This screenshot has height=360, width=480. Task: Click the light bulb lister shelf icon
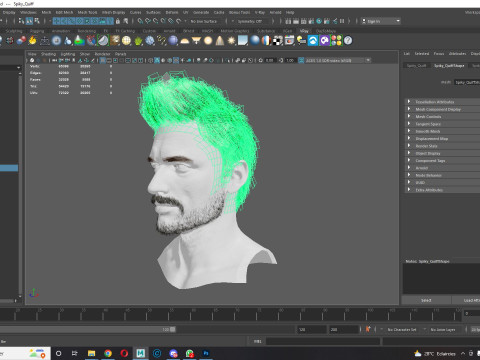[301, 41]
